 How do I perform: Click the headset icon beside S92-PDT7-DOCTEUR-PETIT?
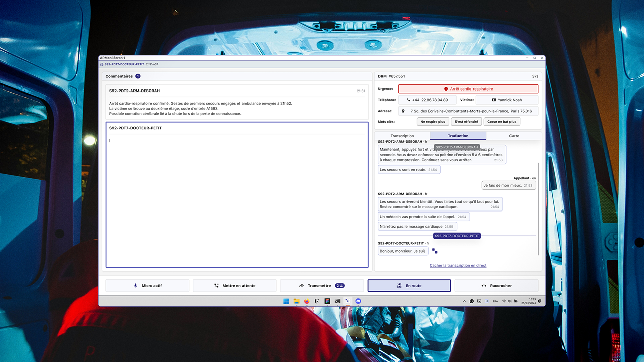pyautogui.click(x=102, y=64)
